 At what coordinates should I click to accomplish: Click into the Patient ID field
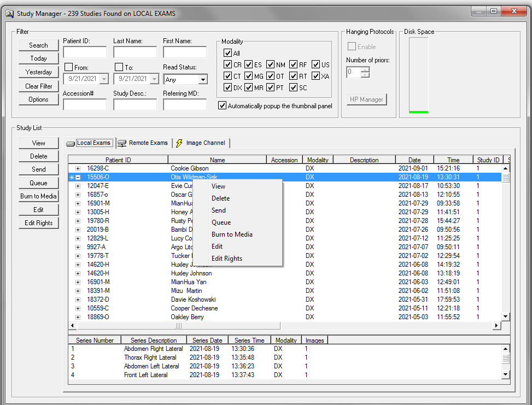85,52
